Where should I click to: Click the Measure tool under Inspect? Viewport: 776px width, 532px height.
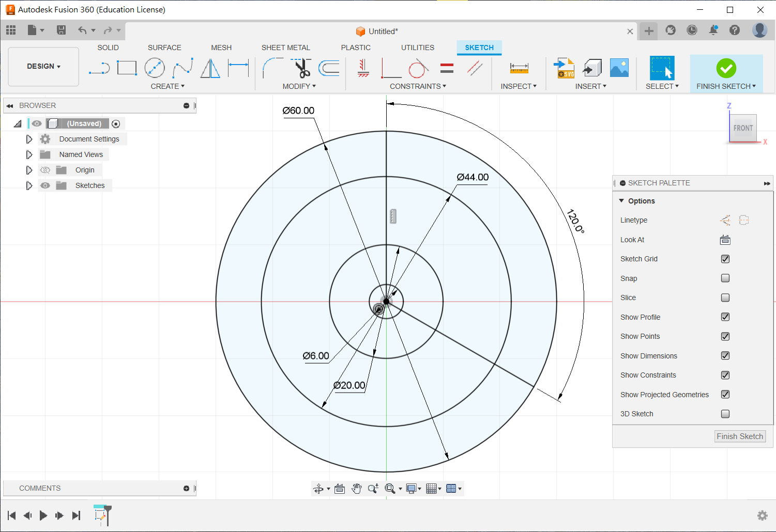click(519, 68)
